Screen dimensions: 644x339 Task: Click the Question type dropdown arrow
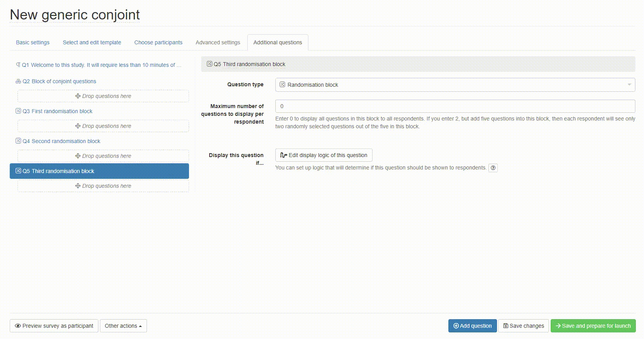tap(629, 85)
